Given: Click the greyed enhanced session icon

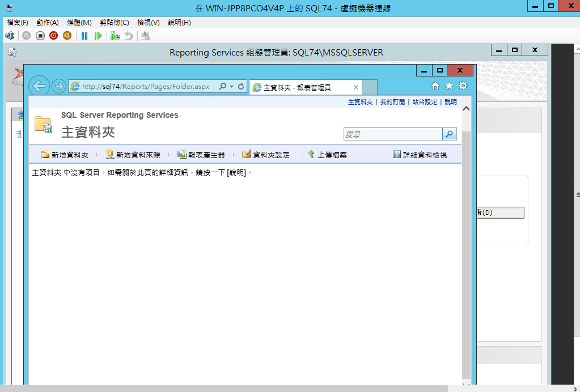Looking at the screenshot, I should [x=146, y=36].
